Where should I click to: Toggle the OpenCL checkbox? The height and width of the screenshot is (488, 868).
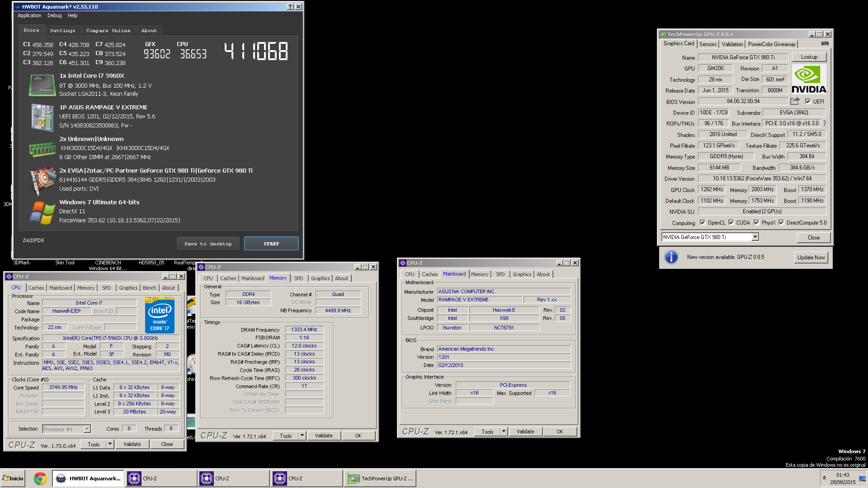702,222
